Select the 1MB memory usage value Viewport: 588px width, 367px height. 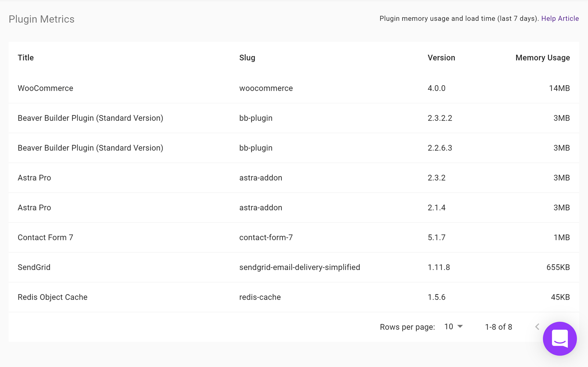[562, 237]
